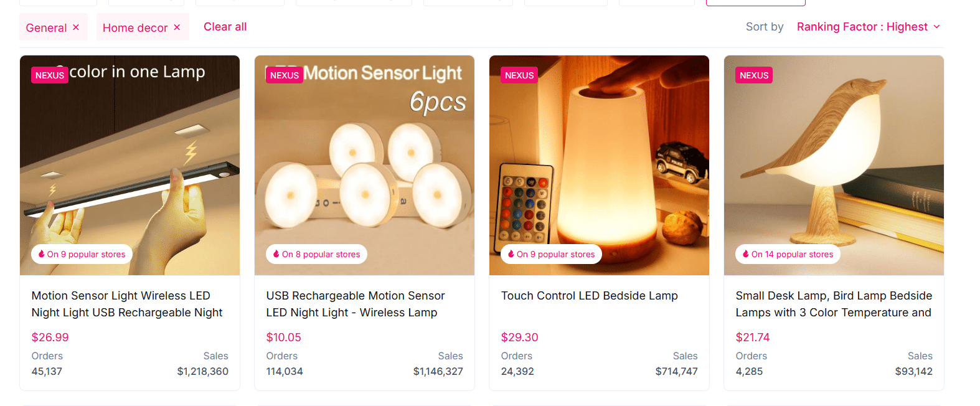
Task: Remove the Home decor filter chip
Action: point(177,27)
